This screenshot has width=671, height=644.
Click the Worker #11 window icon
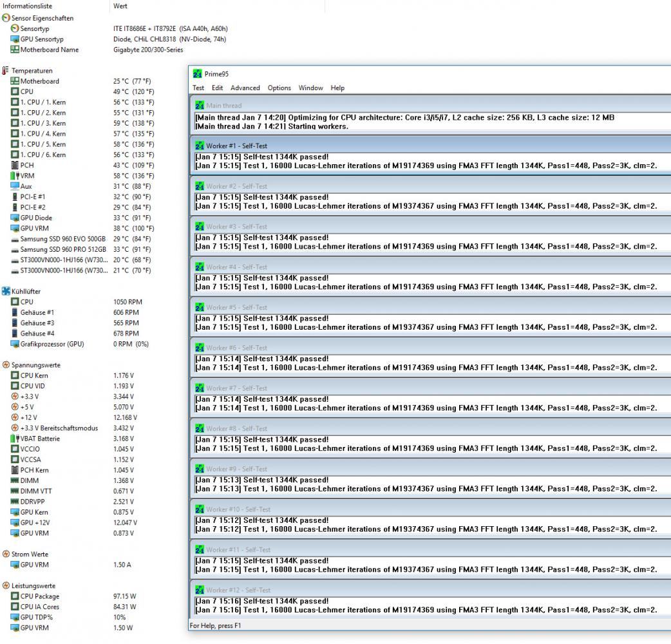tap(200, 549)
